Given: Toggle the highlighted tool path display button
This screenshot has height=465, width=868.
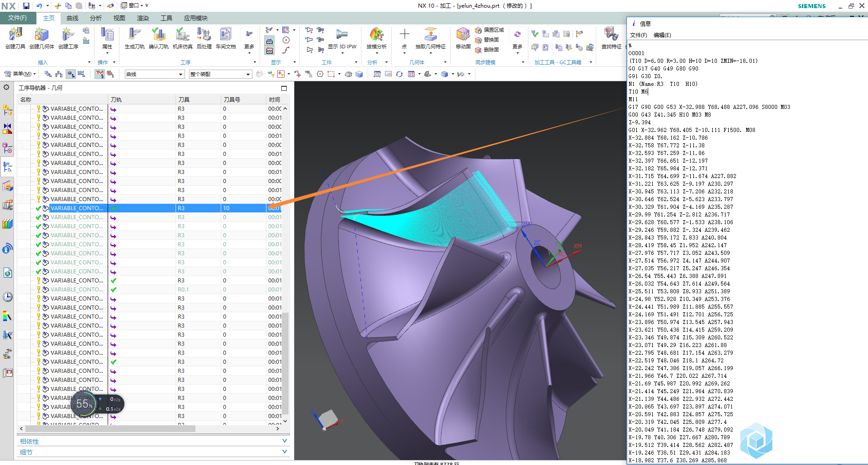Looking at the screenshot, I should click(x=100, y=74).
